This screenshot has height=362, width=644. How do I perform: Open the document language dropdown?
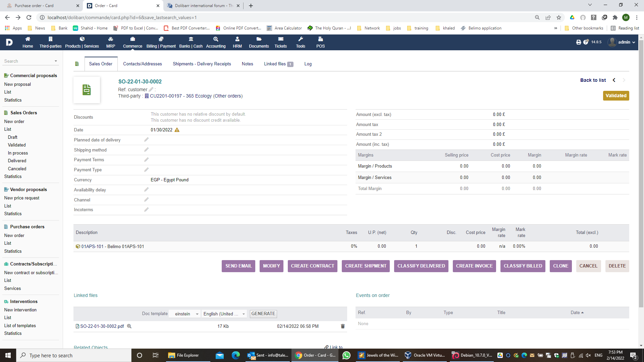coord(224,314)
